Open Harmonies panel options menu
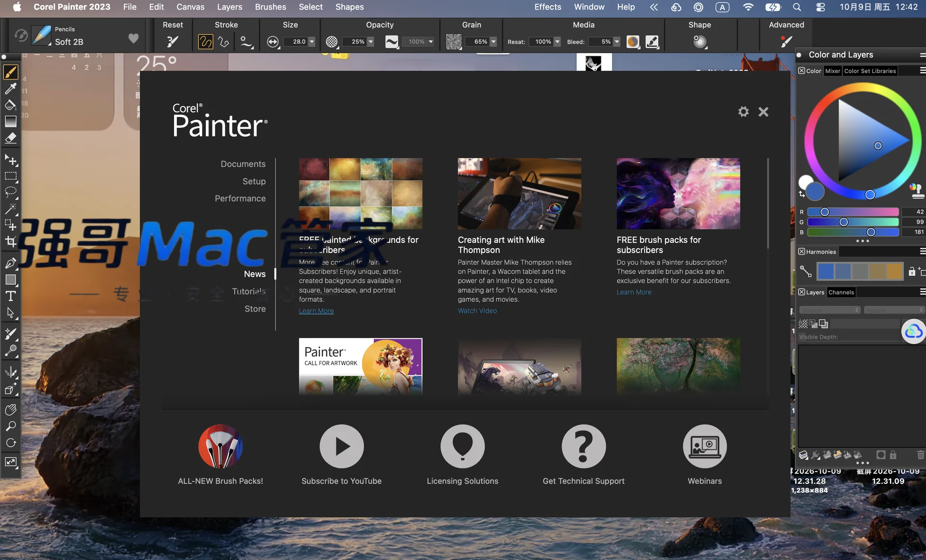This screenshot has width=926, height=560. pos(922,252)
